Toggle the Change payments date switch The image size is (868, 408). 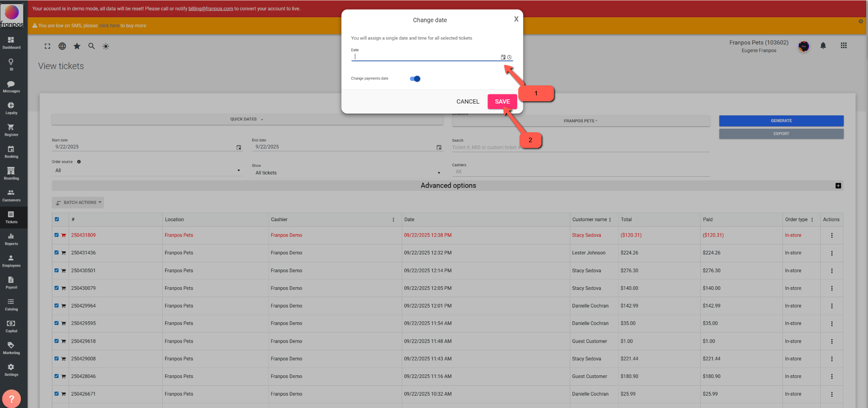(415, 79)
